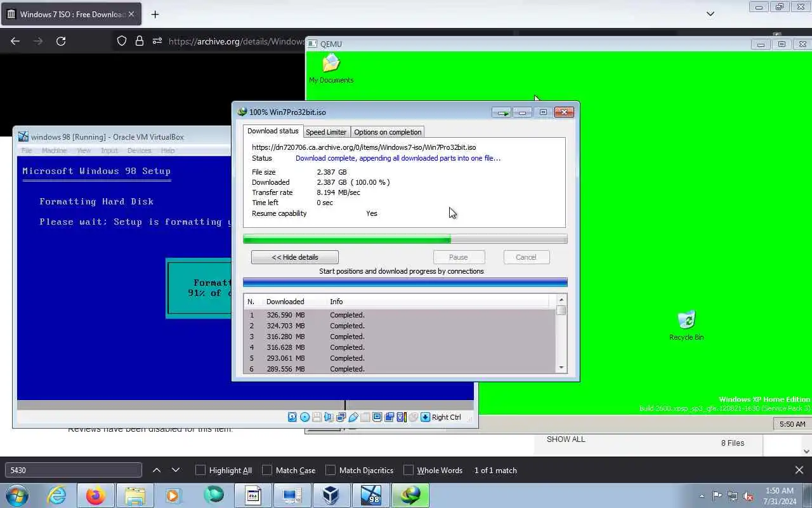Open the Windows Start orb
This screenshot has height=508, width=812.
17,495
